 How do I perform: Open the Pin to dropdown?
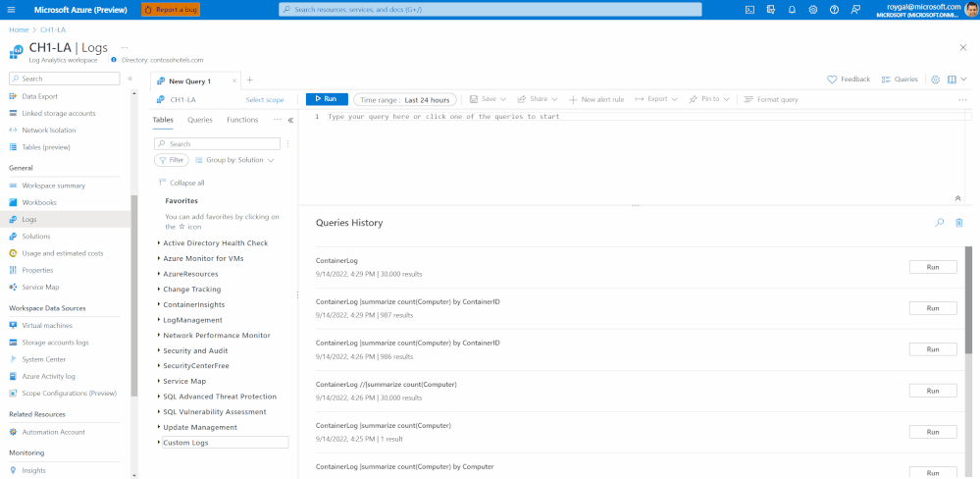(x=708, y=99)
